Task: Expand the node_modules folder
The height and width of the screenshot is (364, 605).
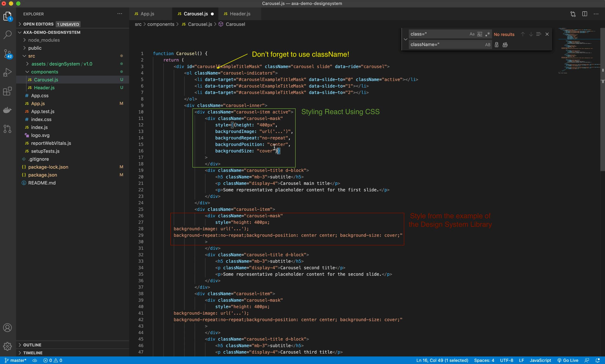Action: click(44, 40)
